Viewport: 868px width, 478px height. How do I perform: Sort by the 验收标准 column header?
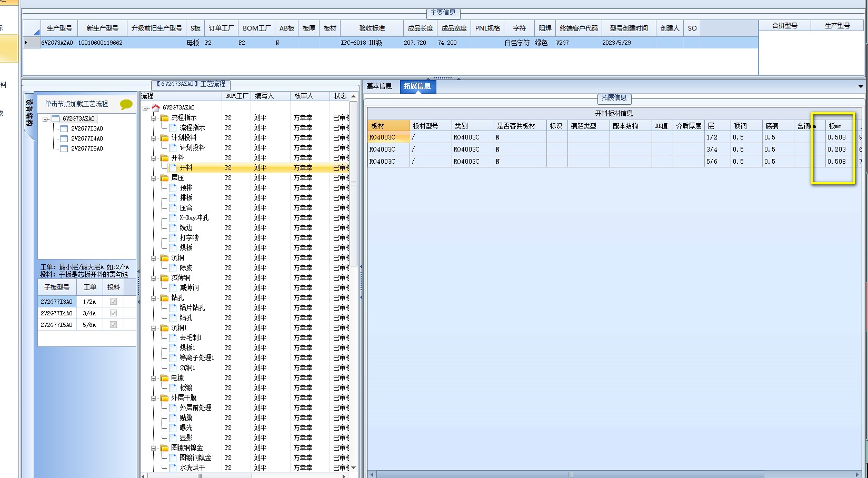click(x=372, y=28)
